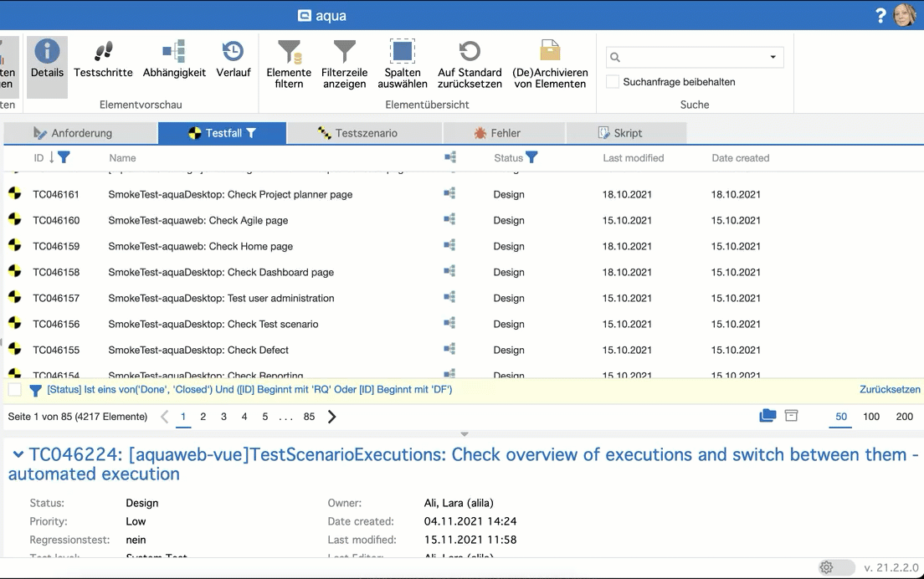Switch to the Anforderung tab
Image resolution: width=924 pixels, height=579 pixels.
point(80,133)
